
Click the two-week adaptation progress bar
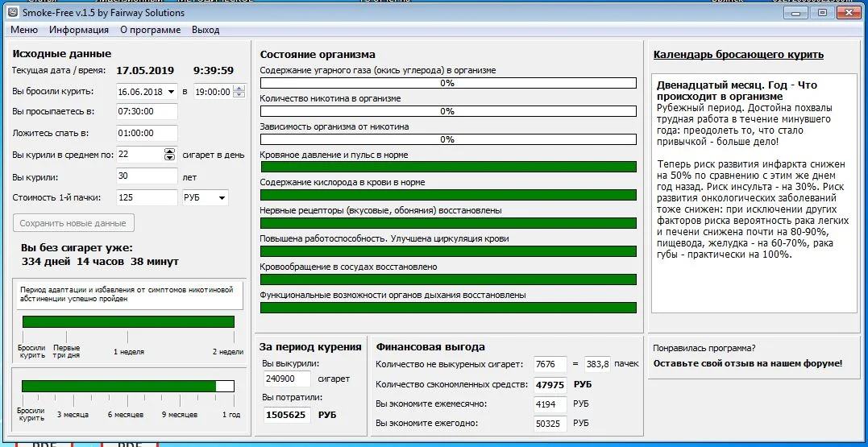[x=127, y=321]
